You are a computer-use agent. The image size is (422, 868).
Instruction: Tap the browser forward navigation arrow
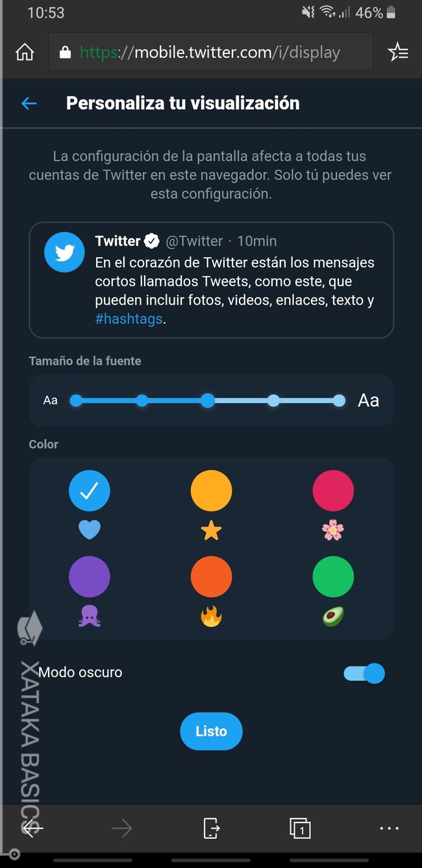(121, 828)
